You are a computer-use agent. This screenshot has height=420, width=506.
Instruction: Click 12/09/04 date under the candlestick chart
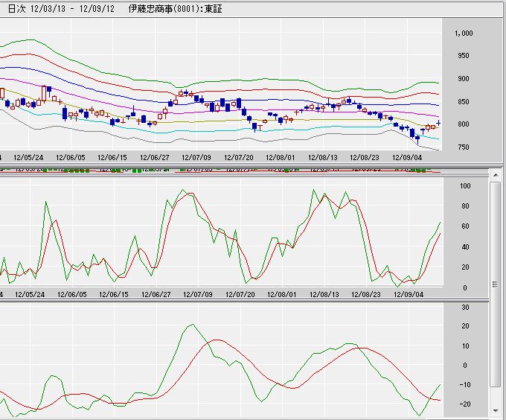(407, 158)
